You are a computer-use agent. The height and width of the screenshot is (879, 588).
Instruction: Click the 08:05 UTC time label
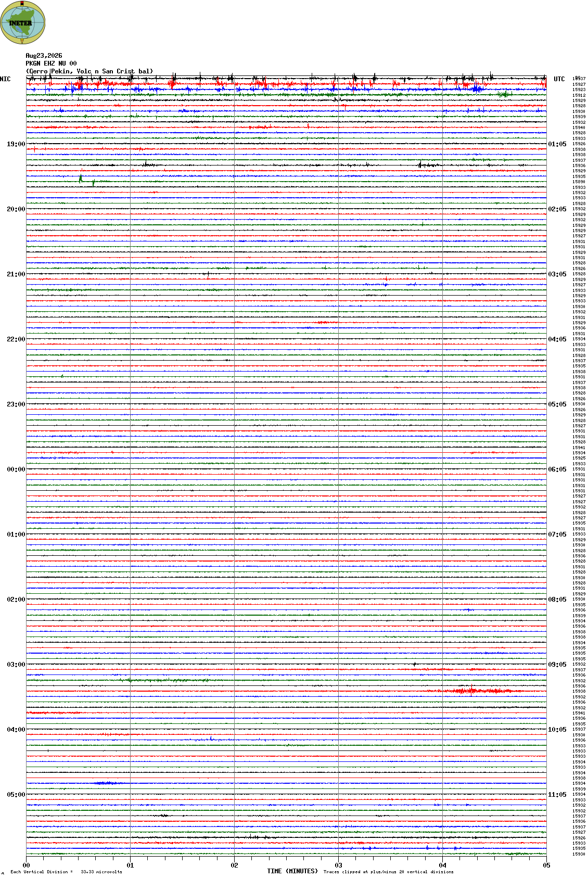pyautogui.click(x=557, y=600)
